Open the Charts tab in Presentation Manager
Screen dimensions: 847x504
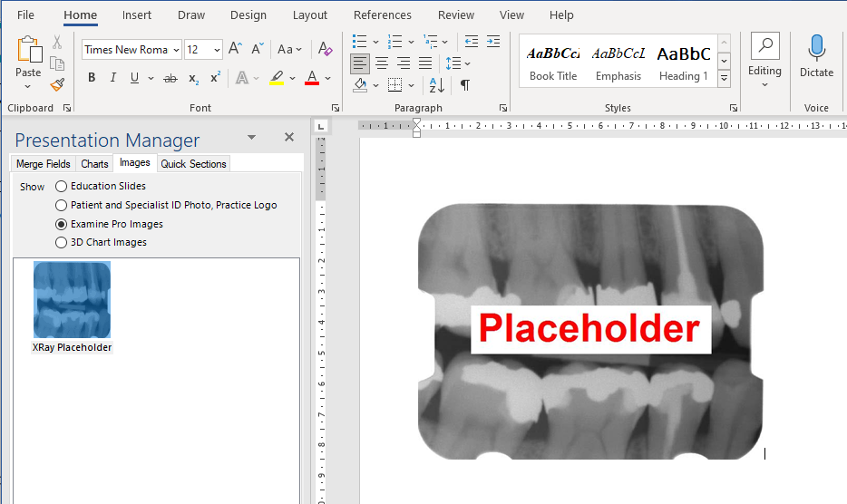(x=94, y=164)
